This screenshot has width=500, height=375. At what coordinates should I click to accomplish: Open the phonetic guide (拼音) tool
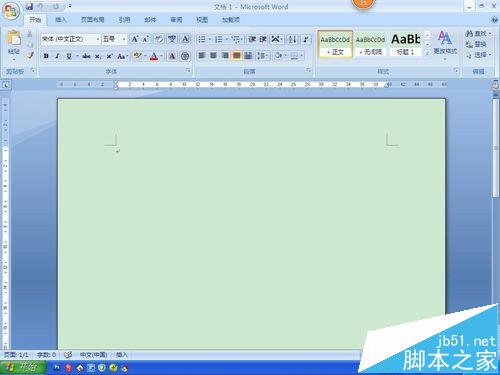172,39
